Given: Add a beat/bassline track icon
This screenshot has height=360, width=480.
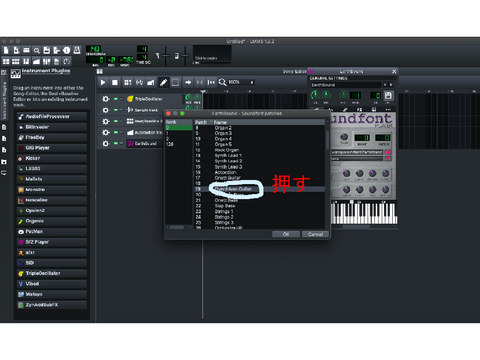Looking at the screenshot, I should click(127, 82).
